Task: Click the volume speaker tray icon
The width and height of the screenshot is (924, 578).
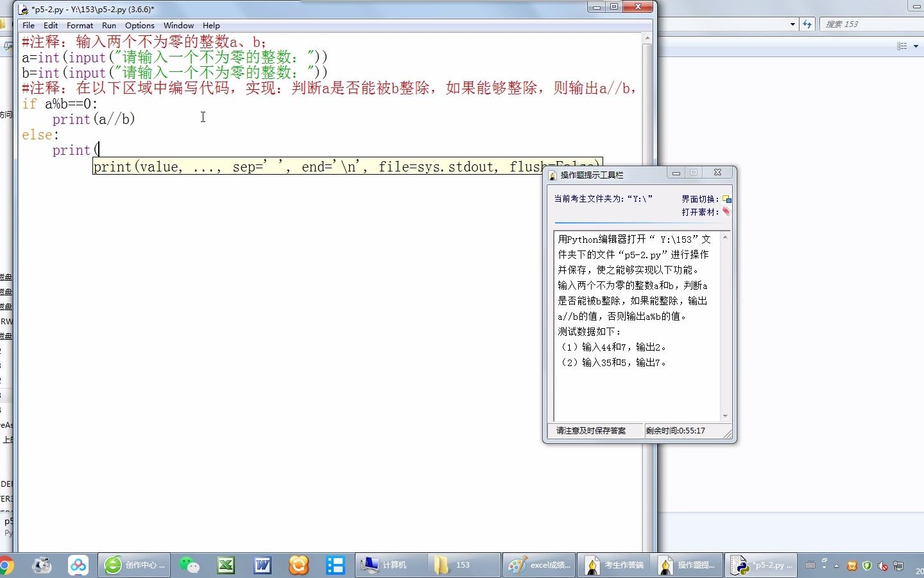Action: point(883,566)
